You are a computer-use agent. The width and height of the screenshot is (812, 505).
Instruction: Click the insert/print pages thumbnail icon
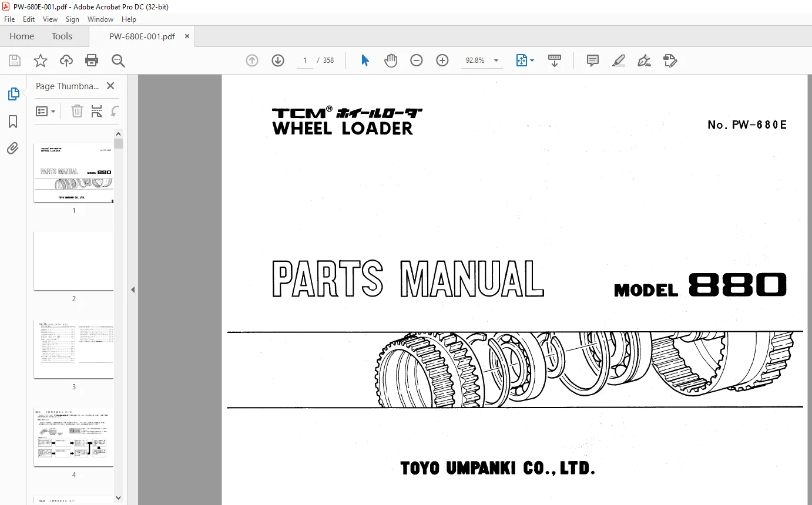pos(97,111)
